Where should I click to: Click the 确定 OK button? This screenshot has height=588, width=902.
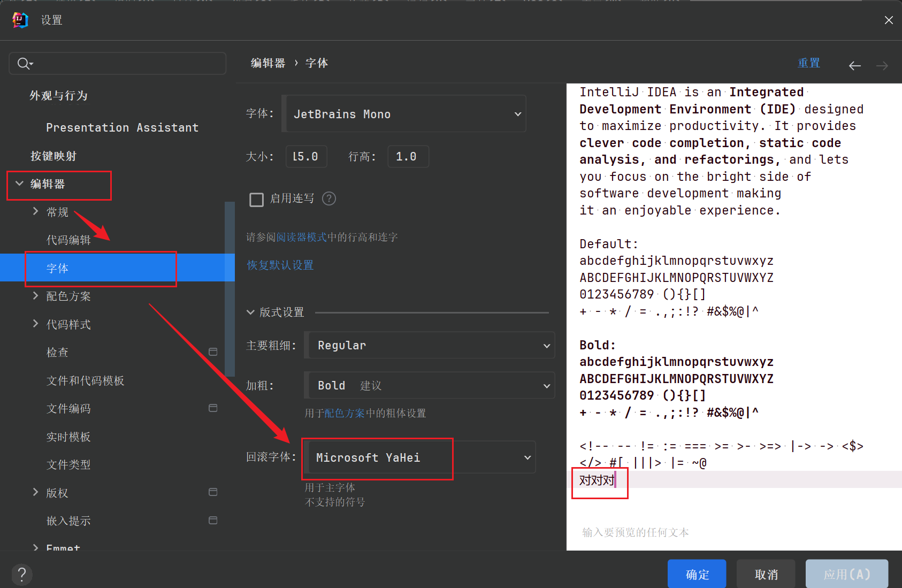pyautogui.click(x=697, y=574)
